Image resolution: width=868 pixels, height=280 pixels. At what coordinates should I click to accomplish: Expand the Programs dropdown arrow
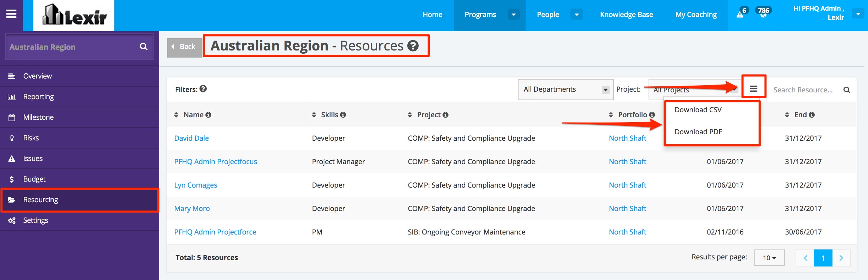tap(514, 15)
